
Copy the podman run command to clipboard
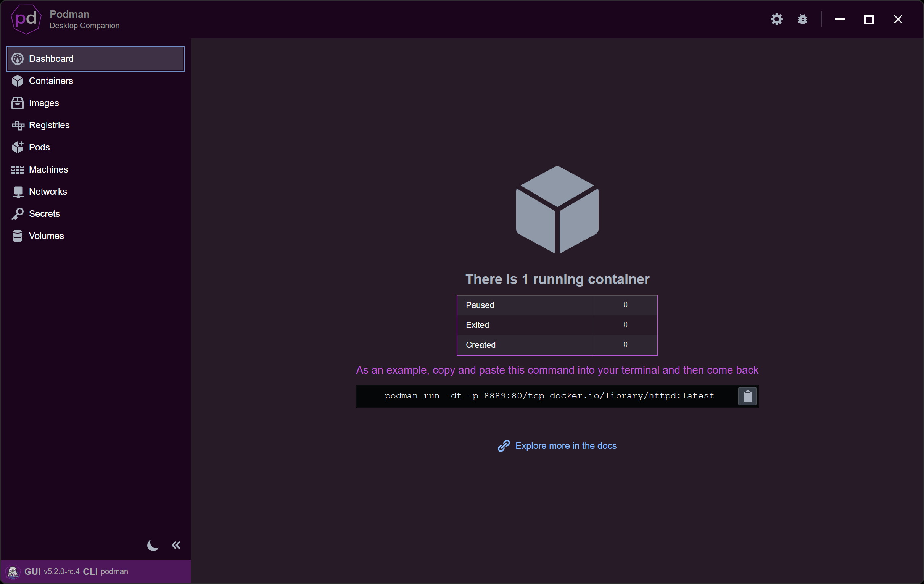tap(747, 396)
